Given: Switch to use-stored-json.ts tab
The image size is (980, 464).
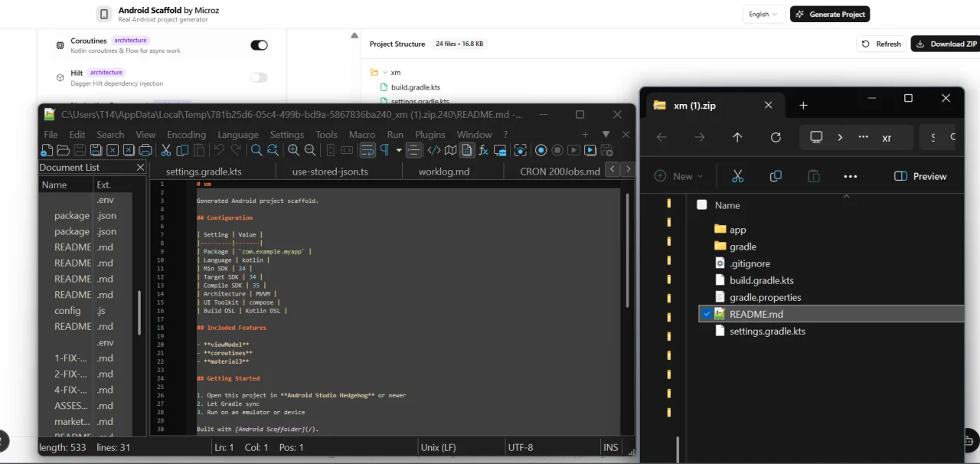Looking at the screenshot, I should (330, 172).
